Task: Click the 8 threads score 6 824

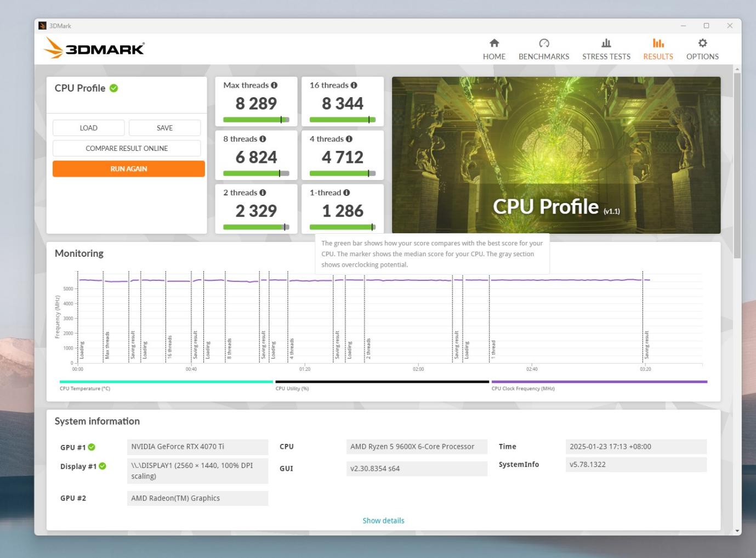Action: coord(256,157)
